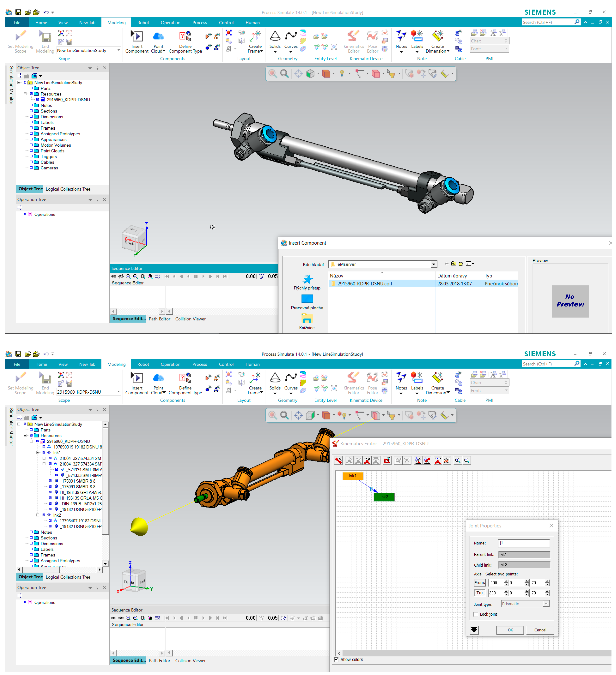
Task: Click Zoom In magnifier in Kinematics Editor
Action: click(x=458, y=460)
